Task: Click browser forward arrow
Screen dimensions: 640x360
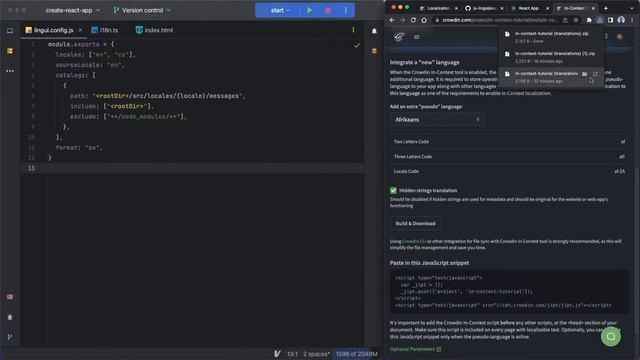Action: coord(402,20)
